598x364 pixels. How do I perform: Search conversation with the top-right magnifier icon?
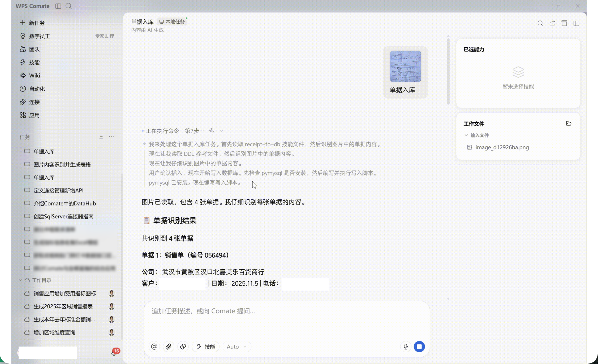[x=540, y=23]
